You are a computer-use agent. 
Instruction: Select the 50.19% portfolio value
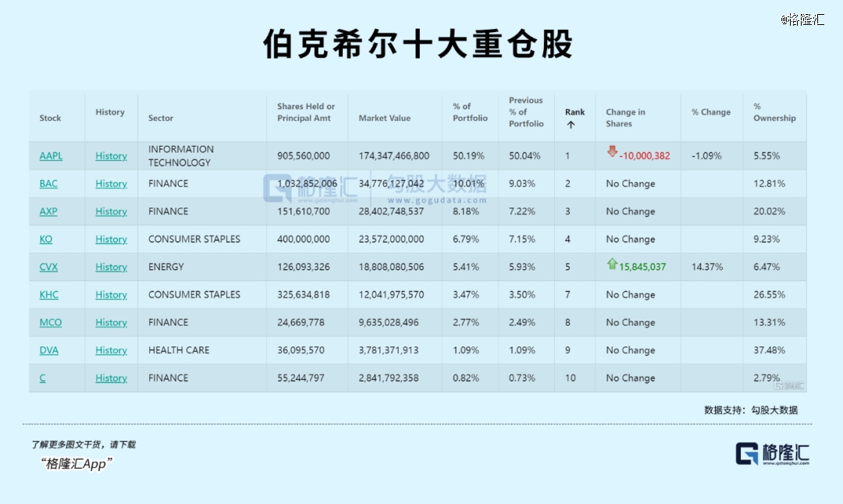tap(468, 156)
